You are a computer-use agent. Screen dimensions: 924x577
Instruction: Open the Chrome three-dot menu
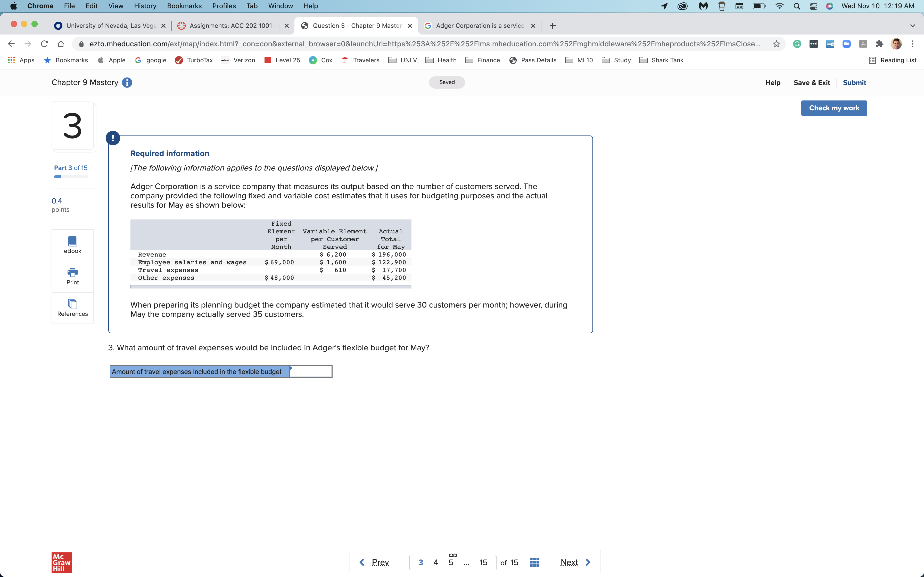point(913,44)
